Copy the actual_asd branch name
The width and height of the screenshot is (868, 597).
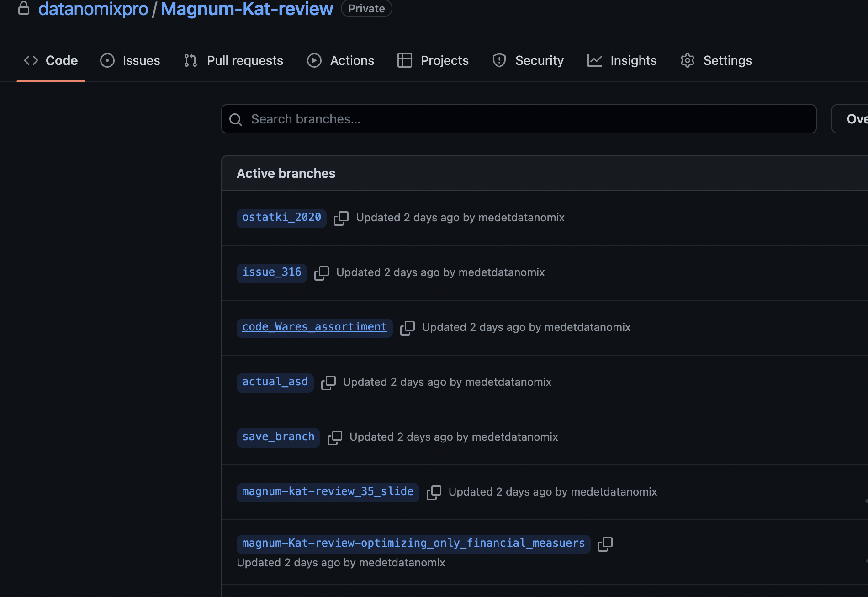[x=328, y=383]
